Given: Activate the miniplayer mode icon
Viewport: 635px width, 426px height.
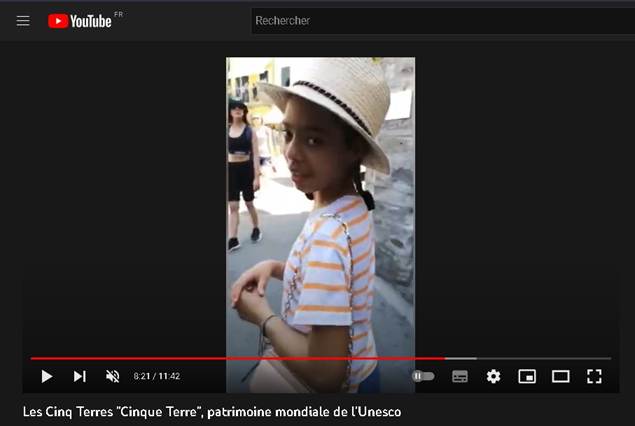Looking at the screenshot, I should coord(527,376).
